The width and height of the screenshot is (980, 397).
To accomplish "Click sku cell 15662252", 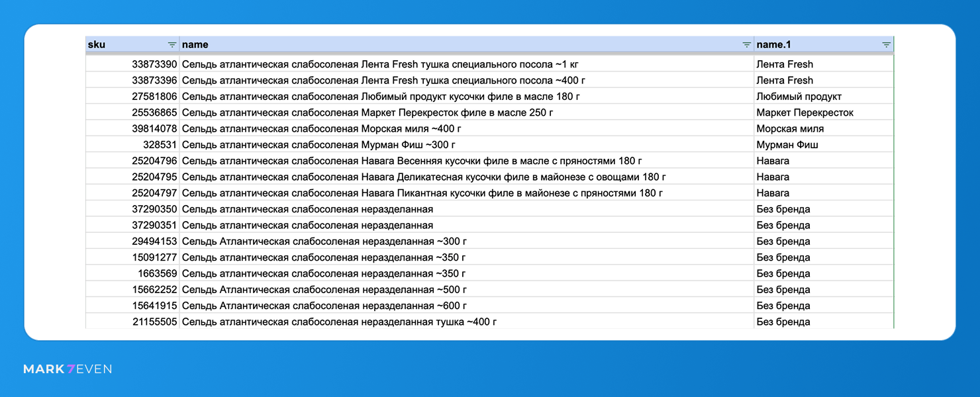I will [132, 290].
